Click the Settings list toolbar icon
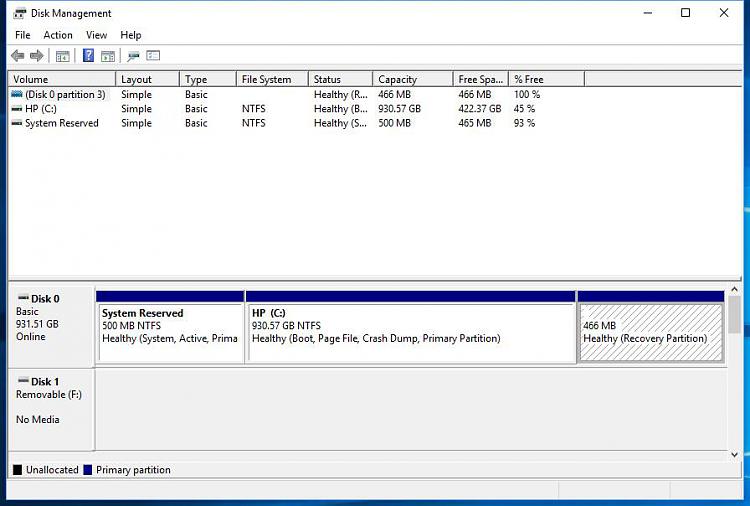 [153, 56]
